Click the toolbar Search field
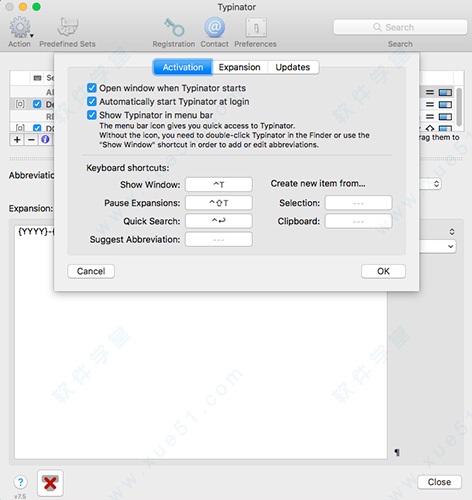 click(400, 27)
